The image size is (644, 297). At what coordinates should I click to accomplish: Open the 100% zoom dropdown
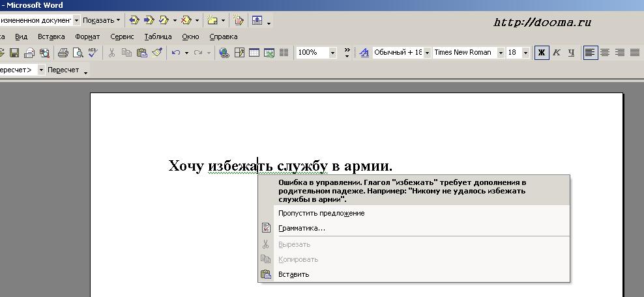332,53
